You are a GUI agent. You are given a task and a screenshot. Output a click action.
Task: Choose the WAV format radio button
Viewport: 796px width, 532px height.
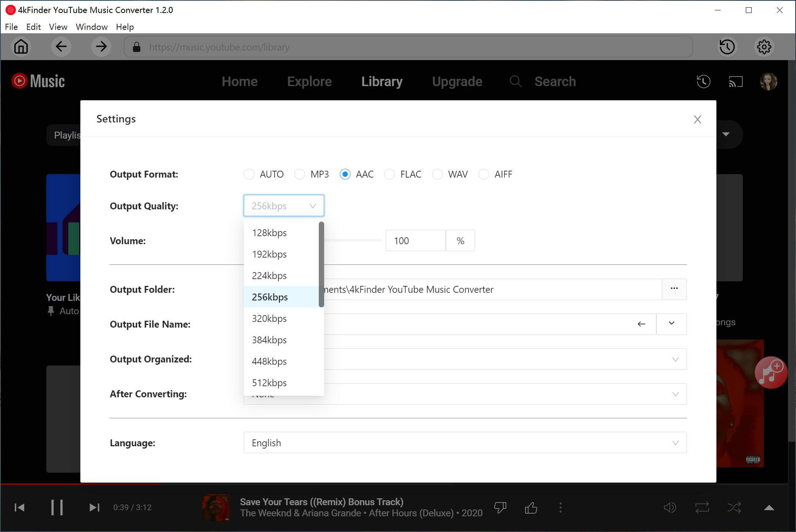(x=437, y=174)
